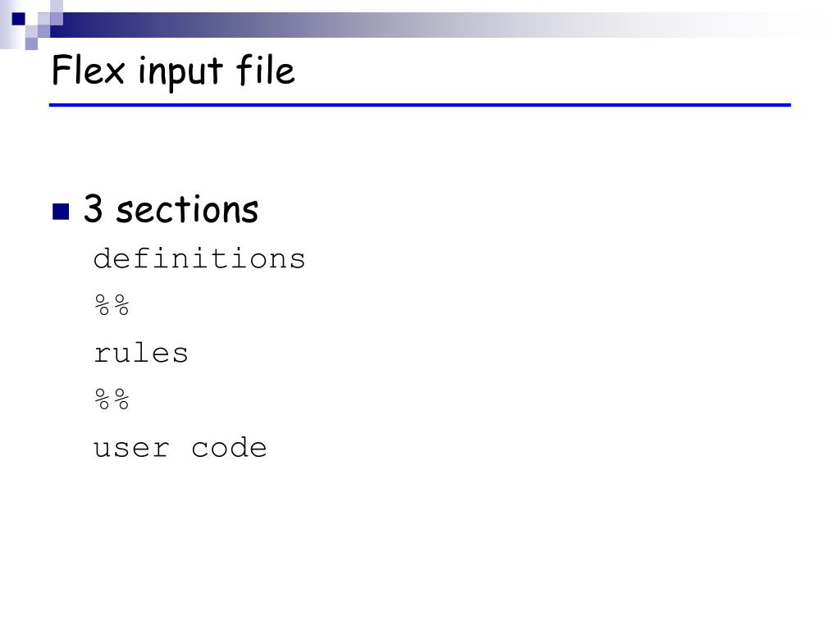Click the word sections in the bullet heading
840x630 pixels.
[187, 210]
